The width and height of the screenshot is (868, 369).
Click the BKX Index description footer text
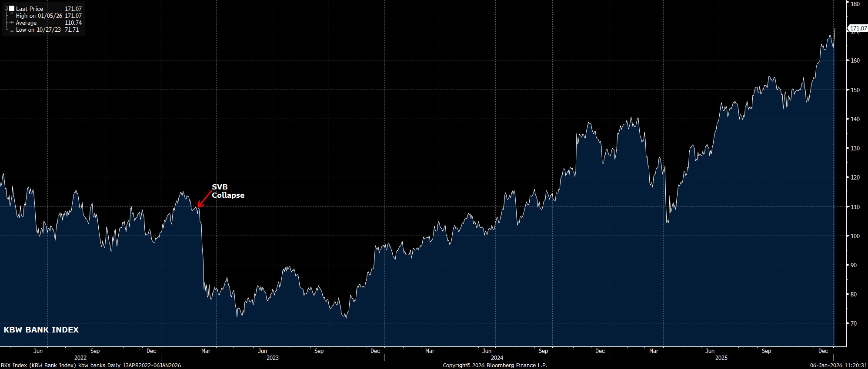click(91, 366)
